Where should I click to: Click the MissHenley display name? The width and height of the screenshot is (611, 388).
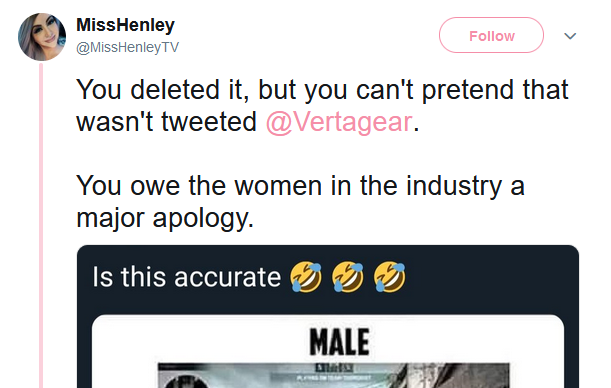pos(125,25)
